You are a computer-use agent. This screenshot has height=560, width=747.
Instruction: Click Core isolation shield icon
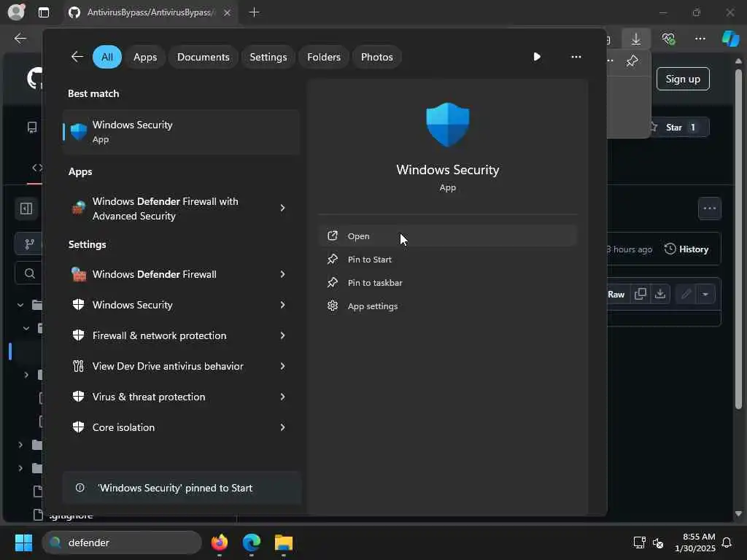pos(79,427)
